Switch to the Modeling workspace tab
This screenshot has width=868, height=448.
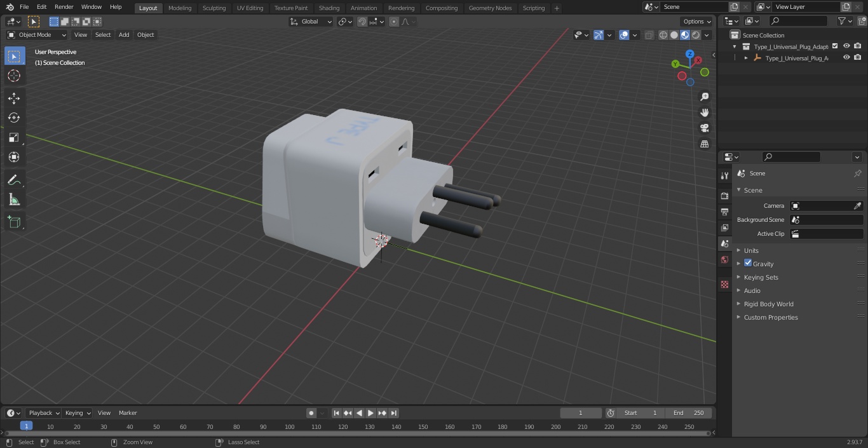(x=180, y=8)
